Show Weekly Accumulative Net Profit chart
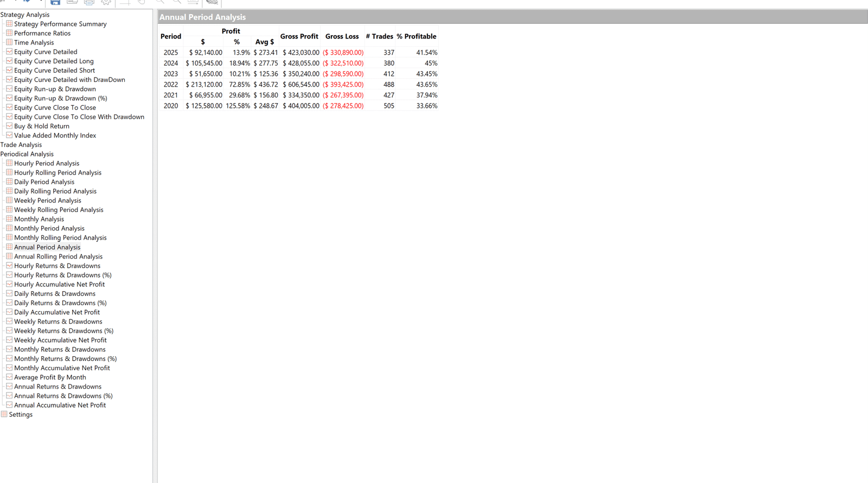The image size is (868, 483). [x=60, y=340]
